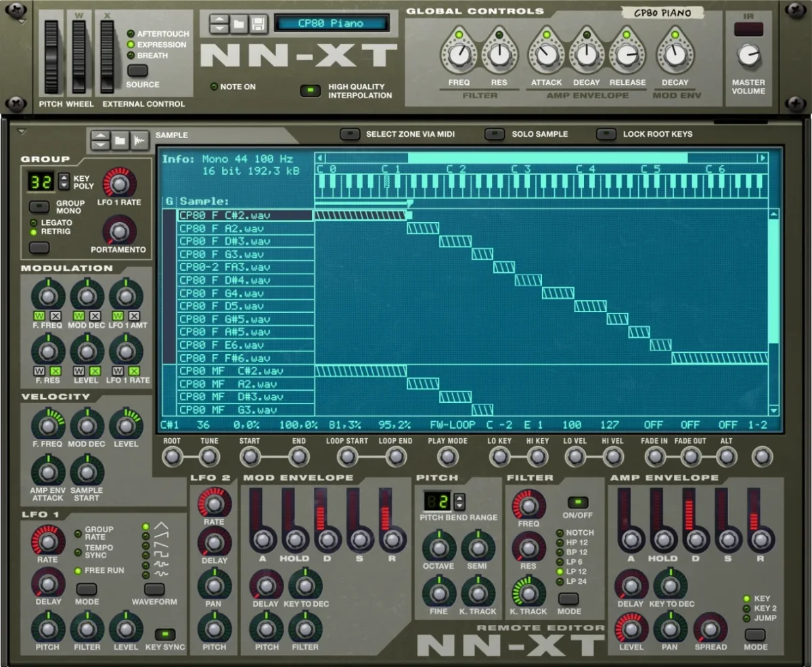Image resolution: width=812 pixels, height=667 pixels.
Task: Select the CP80 F F#6.wav sample row
Action: (x=245, y=358)
